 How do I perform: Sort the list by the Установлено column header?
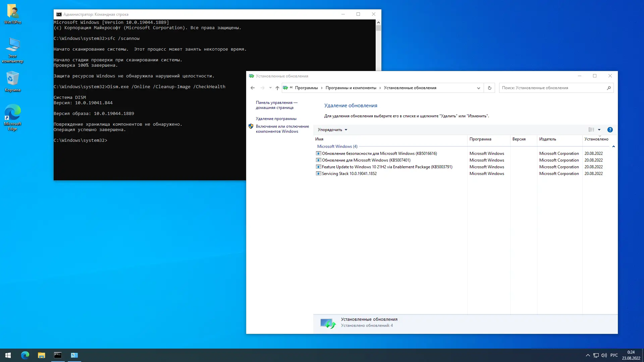(x=596, y=139)
